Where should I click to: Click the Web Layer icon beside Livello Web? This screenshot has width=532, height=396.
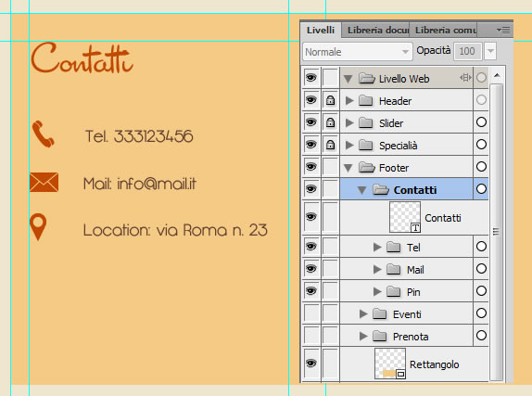pos(465,78)
